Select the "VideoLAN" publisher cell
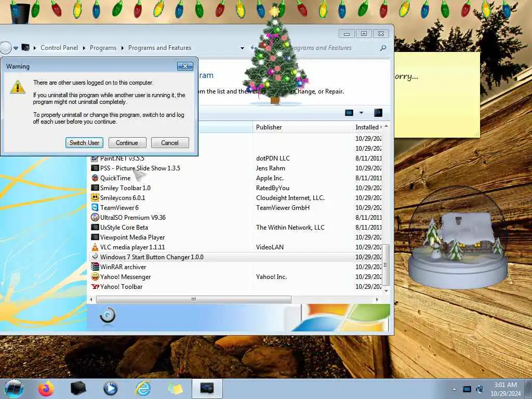 click(x=270, y=247)
